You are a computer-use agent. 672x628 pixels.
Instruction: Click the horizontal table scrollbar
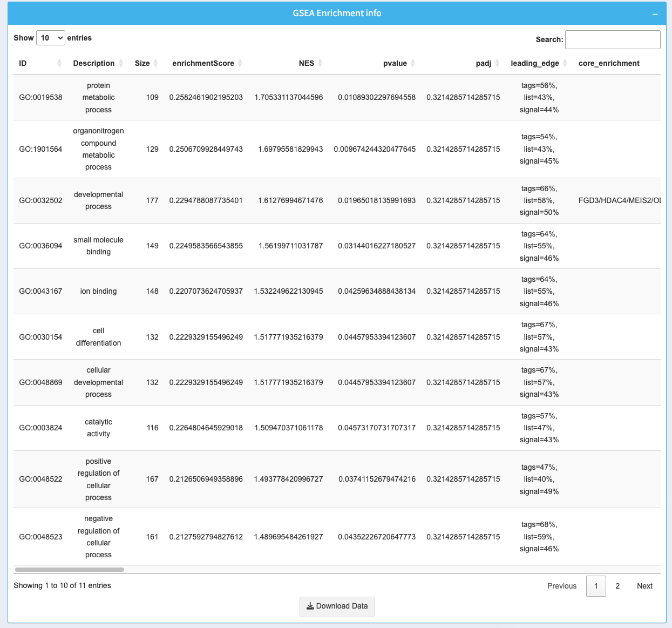70,570
